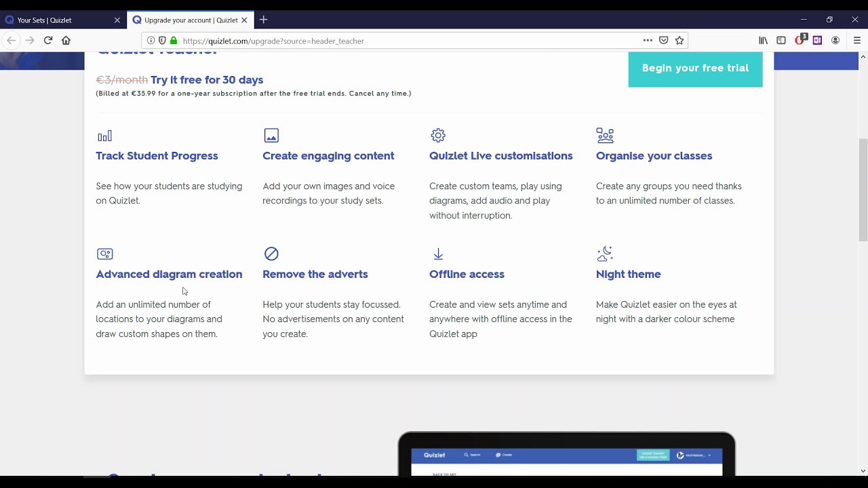Click the scrollbar down arrow
This screenshot has width=868, height=488.
tap(863, 471)
